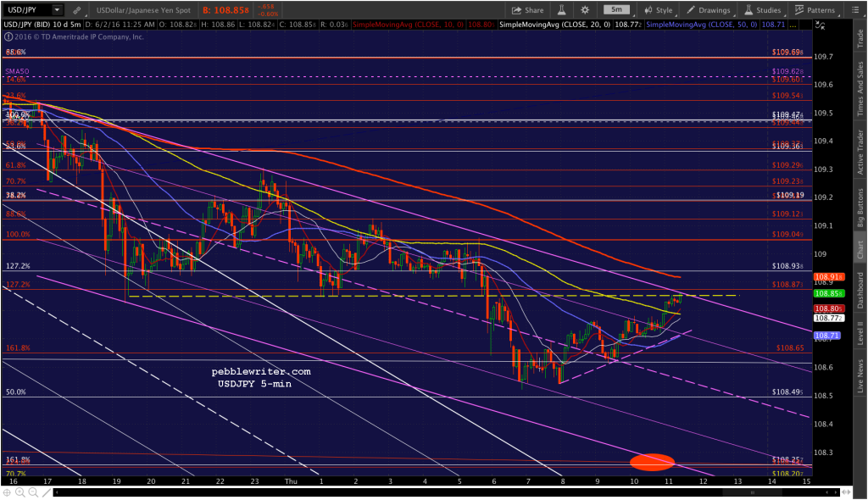
Task: Click the red oval target marker
Action: (x=652, y=462)
